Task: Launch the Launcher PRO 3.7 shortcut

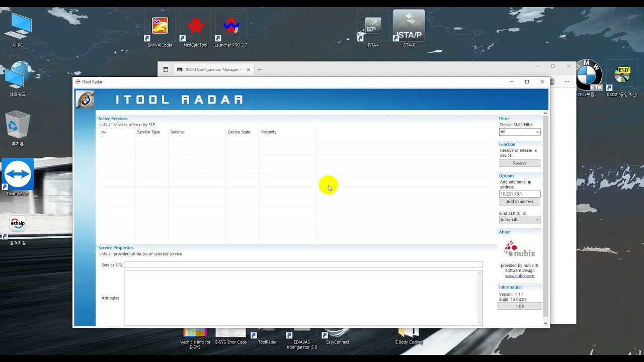Action: click(x=231, y=29)
